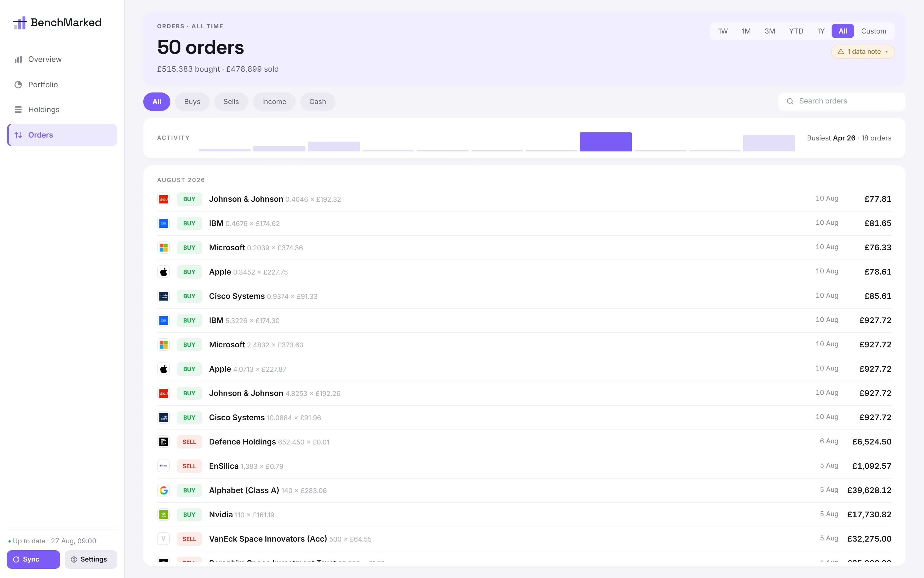This screenshot has width=924, height=578.
Task: Click the BenchMarked logo icon
Action: pos(19,23)
